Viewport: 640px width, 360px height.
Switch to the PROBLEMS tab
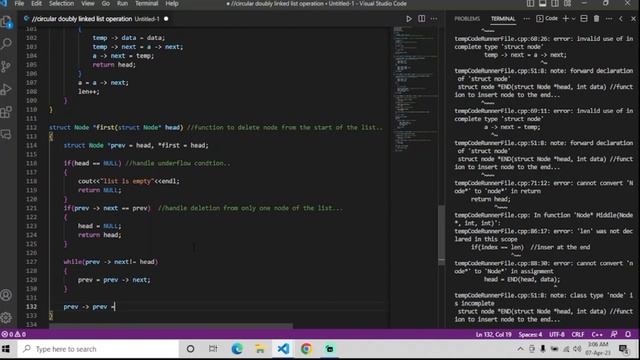pos(467,19)
